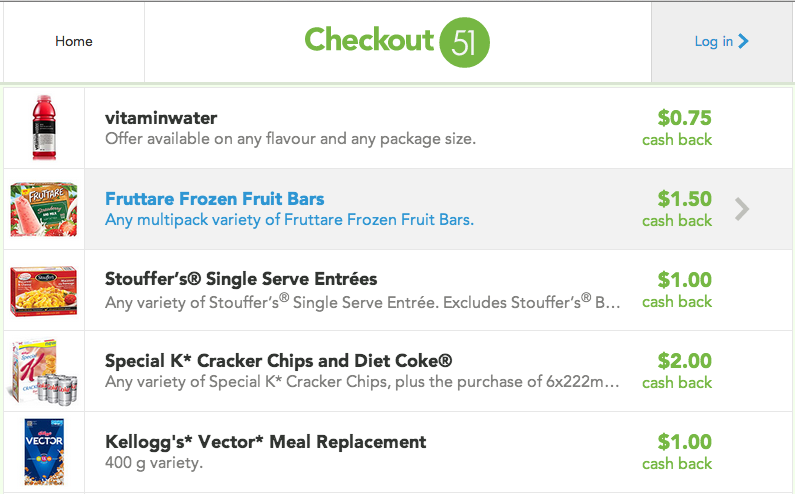Click the arrow icon beside Log in
Screen dimensions: 795x494
(x=743, y=41)
